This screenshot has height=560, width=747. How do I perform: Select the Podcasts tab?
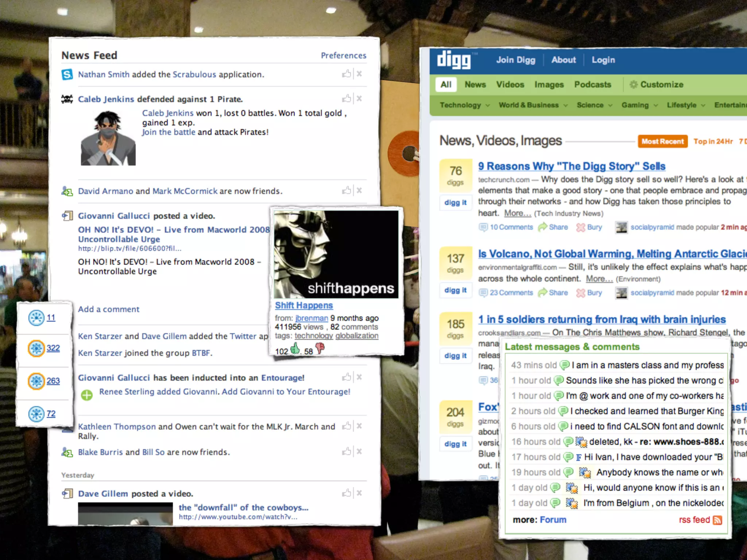pyautogui.click(x=592, y=85)
